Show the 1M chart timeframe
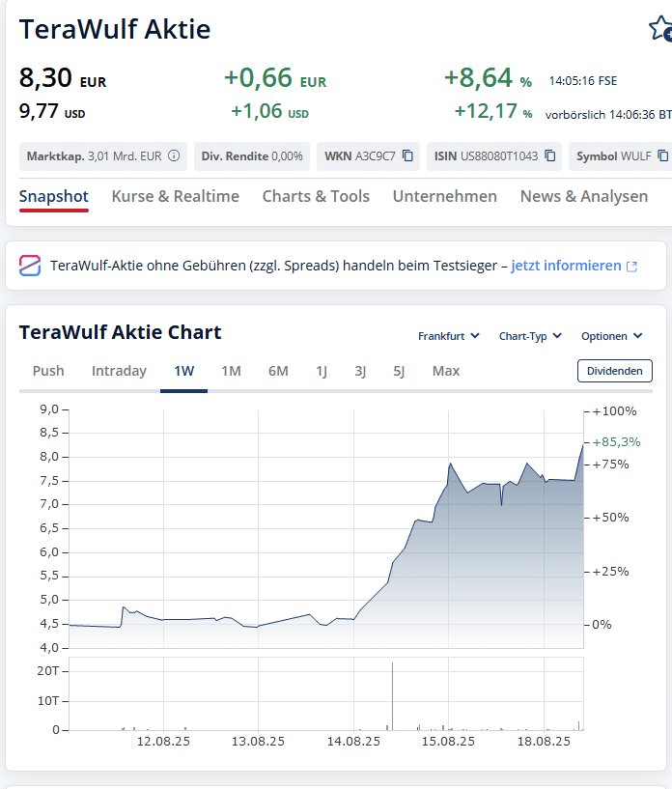The height and width of the screenshot is (789, 672). click(231, 371)
